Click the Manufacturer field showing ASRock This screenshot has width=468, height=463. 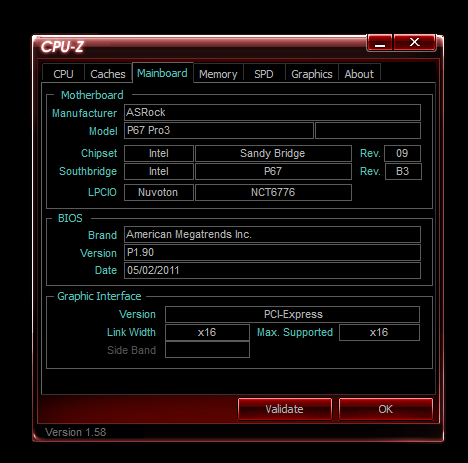pos(272,112)
